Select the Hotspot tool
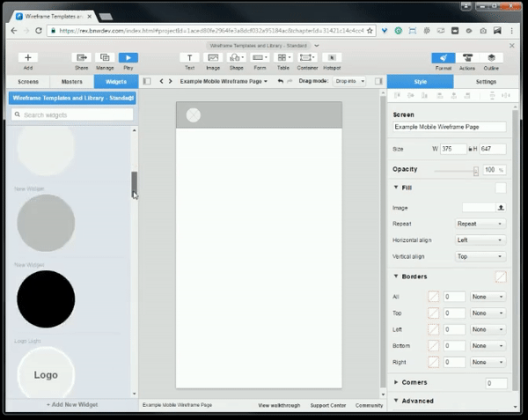 332,57
